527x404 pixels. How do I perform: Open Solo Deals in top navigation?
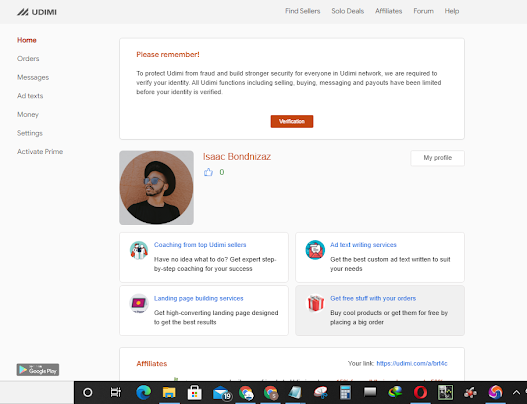pyautogui.click(x=348, y=11)
